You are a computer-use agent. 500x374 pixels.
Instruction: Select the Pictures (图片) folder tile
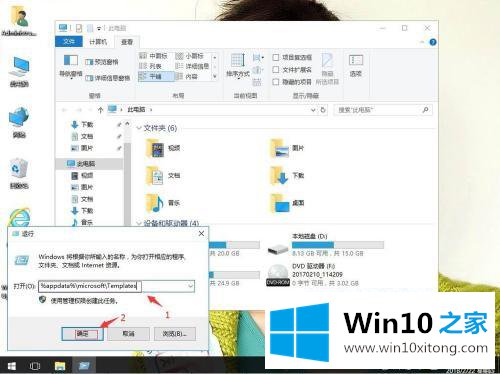(287, 148)
